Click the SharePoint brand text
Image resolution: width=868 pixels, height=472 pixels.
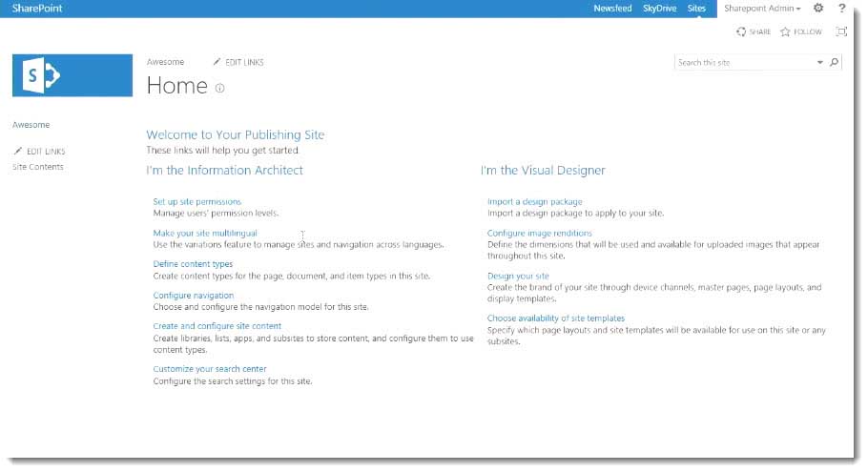point(37,9)
